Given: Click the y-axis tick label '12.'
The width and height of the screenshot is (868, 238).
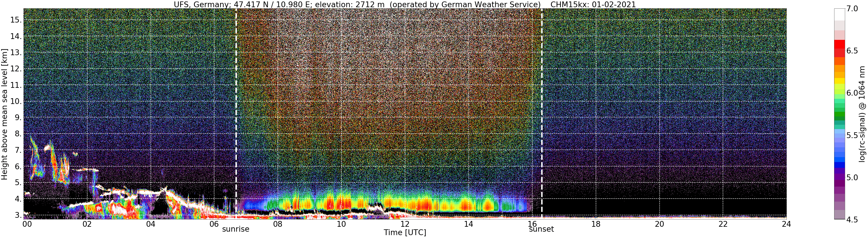Looking at the screenshot, I should 16,69.
